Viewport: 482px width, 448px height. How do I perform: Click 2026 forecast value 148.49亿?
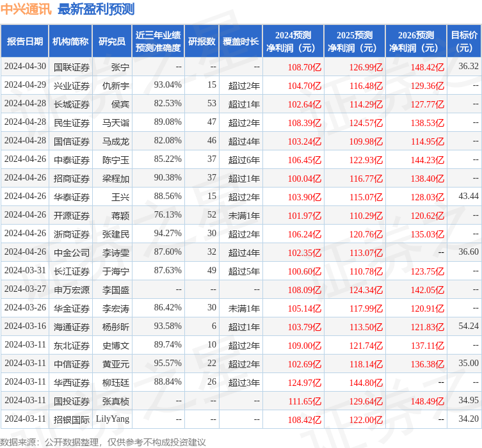pyautogui.click(x=428, y=401)
